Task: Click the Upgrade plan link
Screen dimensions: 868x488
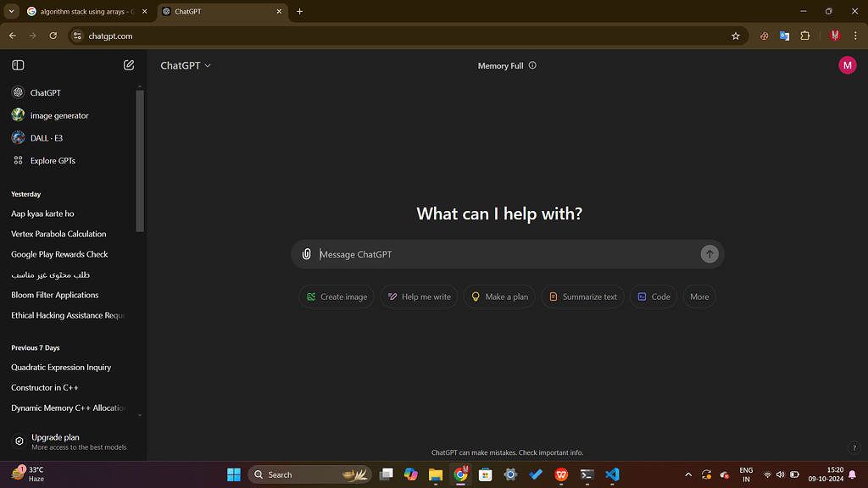Action: pyautogui.click(x=55, y=437)
